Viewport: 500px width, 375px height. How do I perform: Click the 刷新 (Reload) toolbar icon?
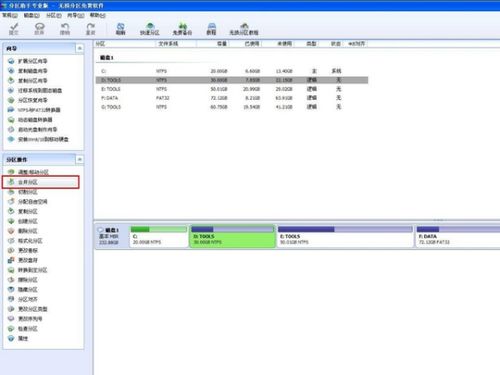120,29
